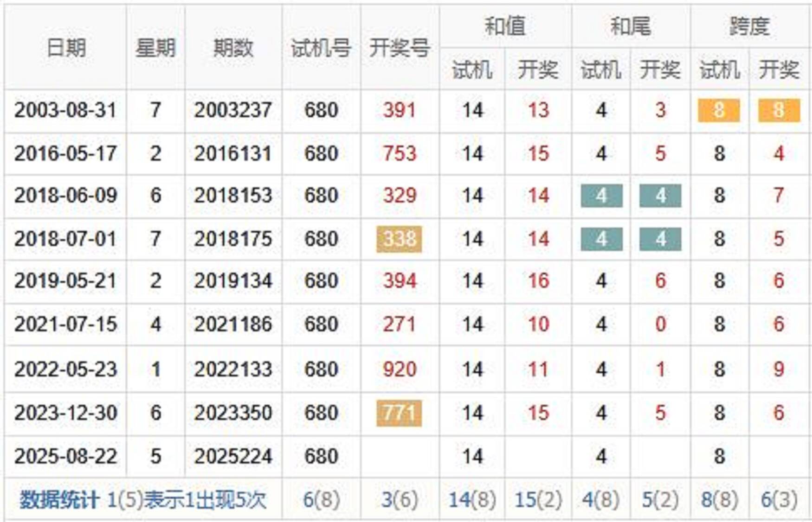Click the 数据统计 link in footer row
This screenshot has height=522, width=812.
point(59,500)
